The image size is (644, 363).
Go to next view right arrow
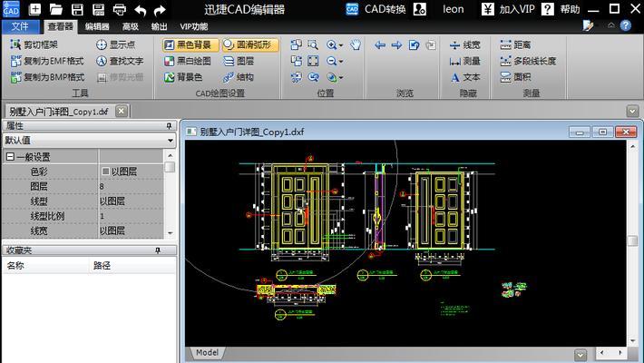[x=396, y=44]
